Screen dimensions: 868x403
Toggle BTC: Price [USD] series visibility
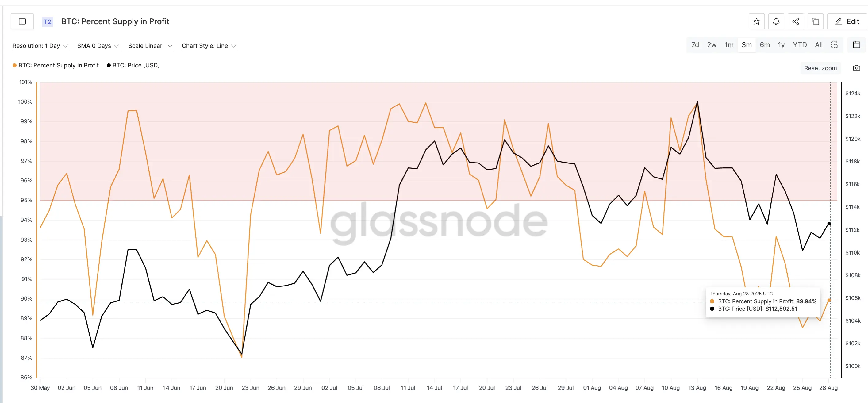136,65
